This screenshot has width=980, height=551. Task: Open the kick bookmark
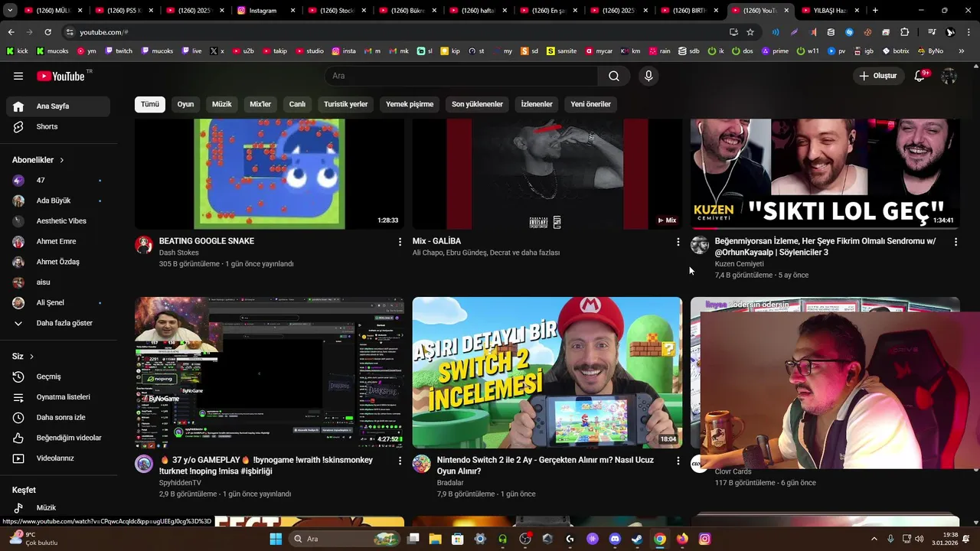(17, 51)
